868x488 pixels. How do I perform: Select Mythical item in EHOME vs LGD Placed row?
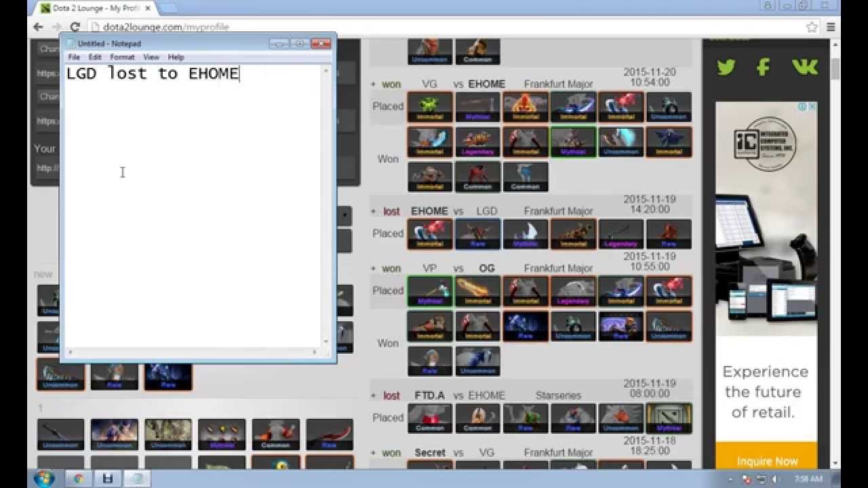point(525,234)
